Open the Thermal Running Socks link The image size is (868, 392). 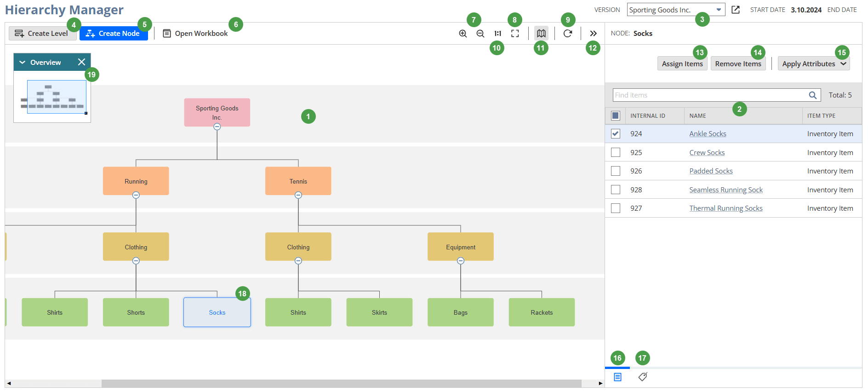725,208
